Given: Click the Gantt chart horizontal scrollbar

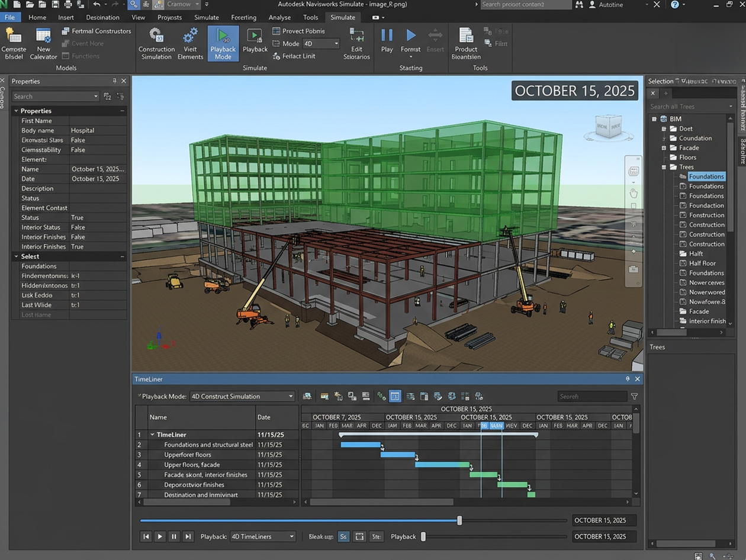Looking at the screenshot, I should click(382, 502).
